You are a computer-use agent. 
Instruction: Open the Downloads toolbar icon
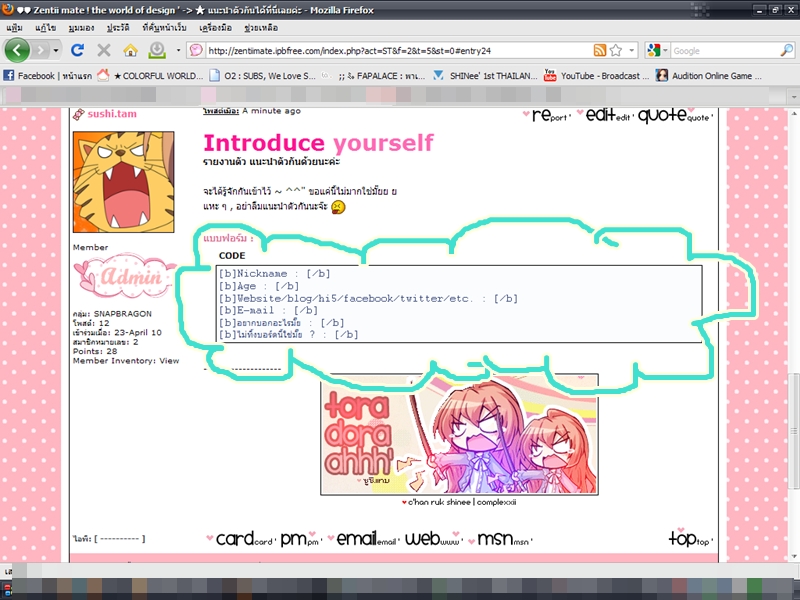tap(157, 50)
